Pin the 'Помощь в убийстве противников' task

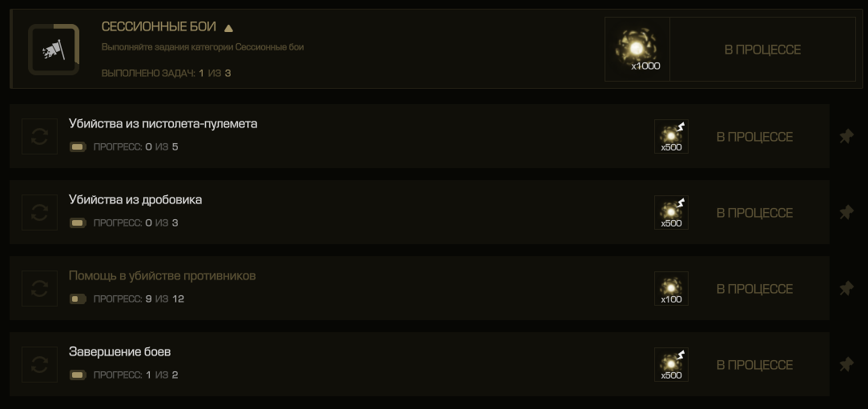coord(846,289)
